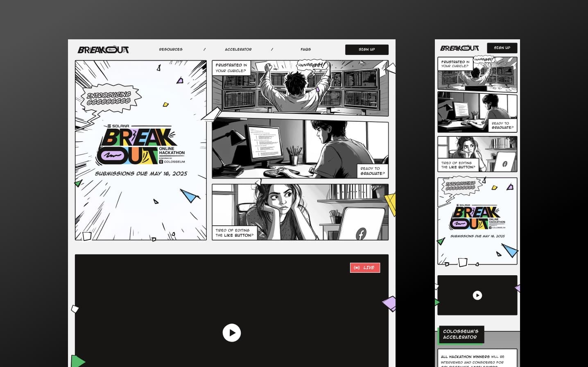This screenshot has width=588, height=367.
Task: Click mobile 'Ready to graduate?' caption
Action: [x=502, y=125]
